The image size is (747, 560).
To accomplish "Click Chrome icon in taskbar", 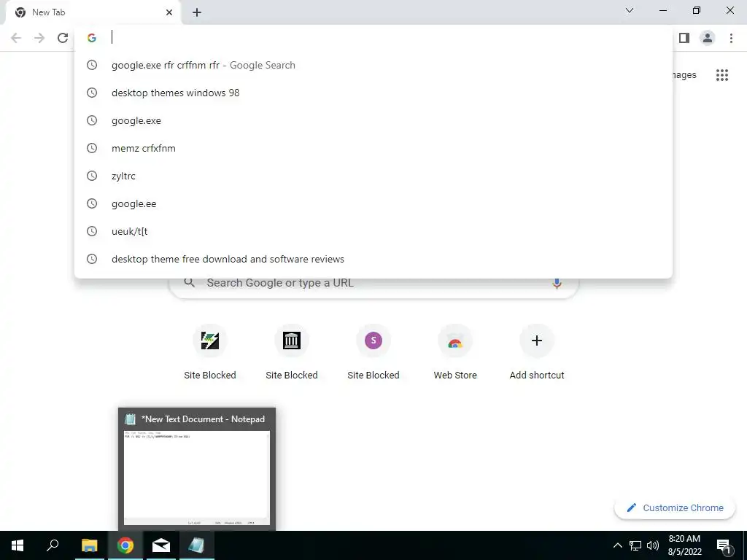I will click(x=125, y=545).
